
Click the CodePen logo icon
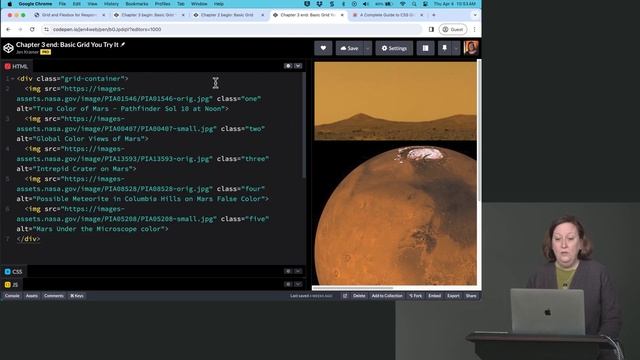(8, 48)
